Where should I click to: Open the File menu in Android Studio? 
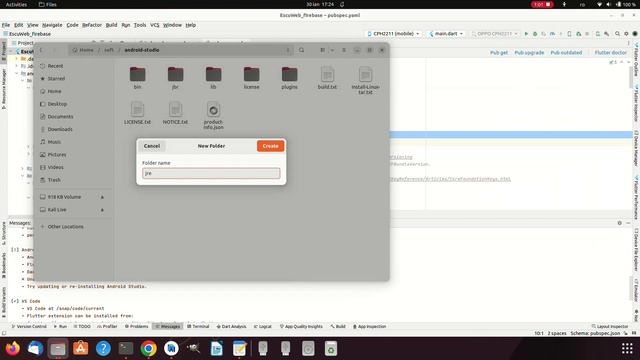[6, 25]
